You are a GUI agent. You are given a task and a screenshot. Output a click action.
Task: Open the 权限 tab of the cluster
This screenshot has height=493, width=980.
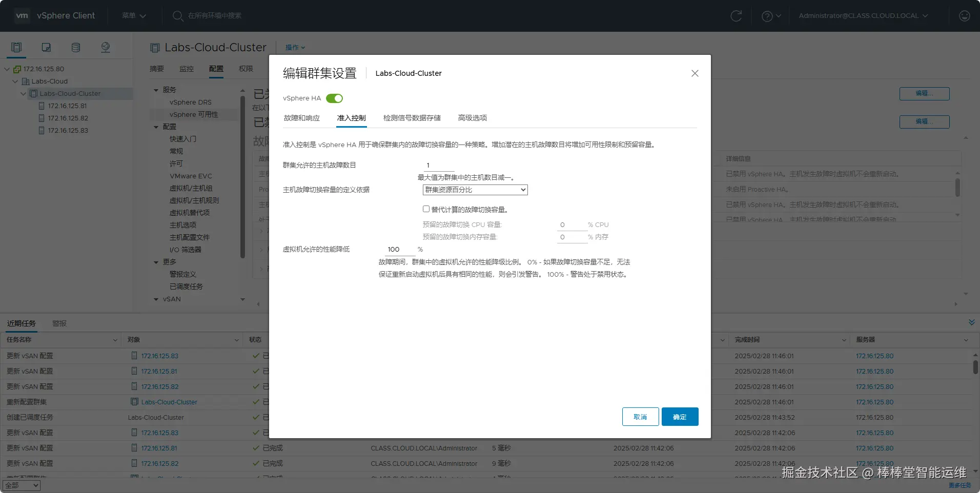point(246,69)
